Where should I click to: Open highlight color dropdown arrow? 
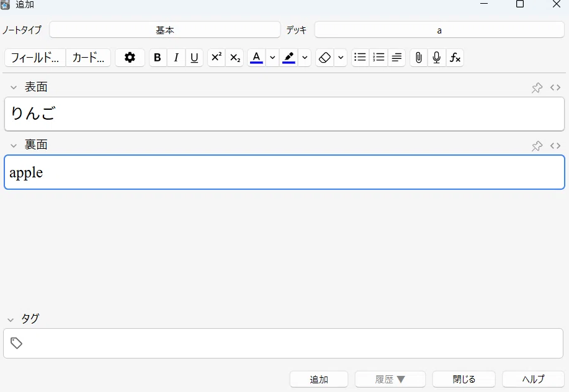pyautogui.click(x=305, y=58)
